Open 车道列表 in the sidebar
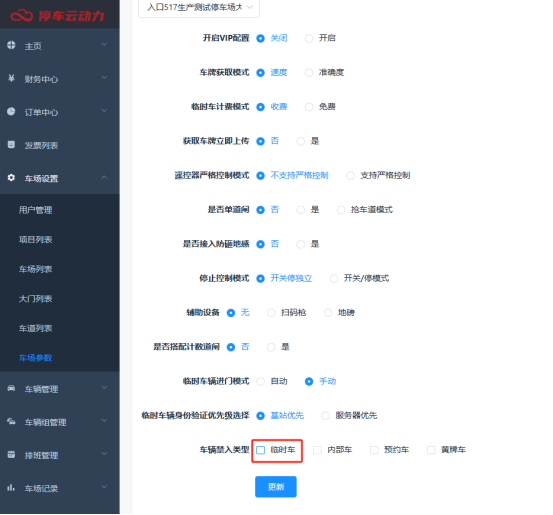Image resolution: width=553 pixels, height=515 pixels. 36,329
